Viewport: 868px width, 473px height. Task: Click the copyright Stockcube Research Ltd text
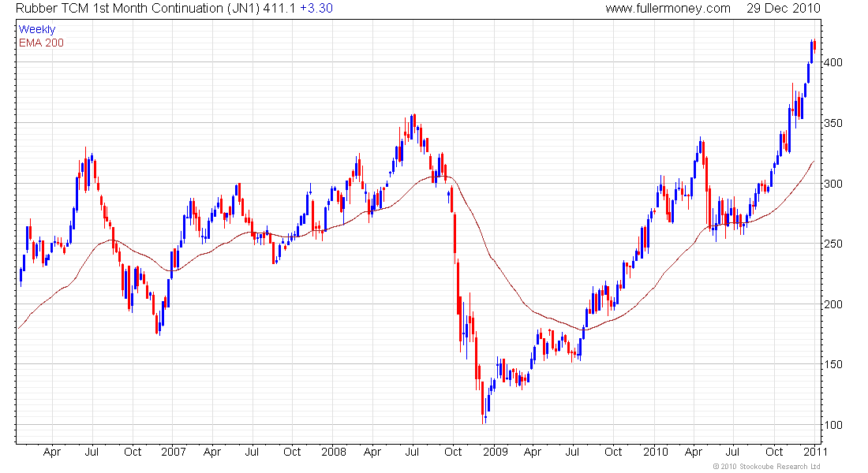(767, 467)
